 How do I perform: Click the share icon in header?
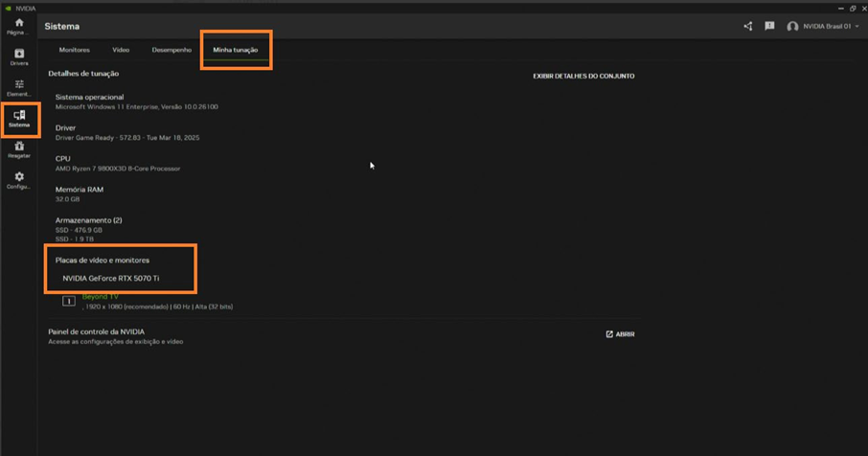click(x=748, y=26)
